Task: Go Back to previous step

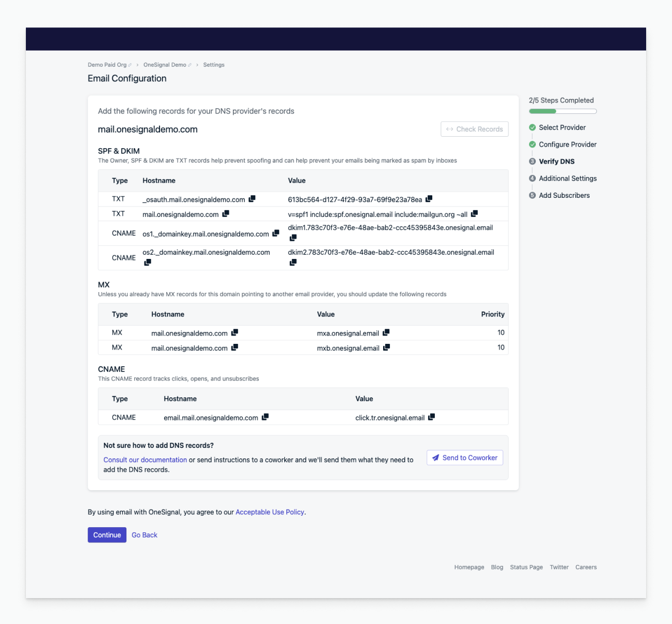Action: 144,535
